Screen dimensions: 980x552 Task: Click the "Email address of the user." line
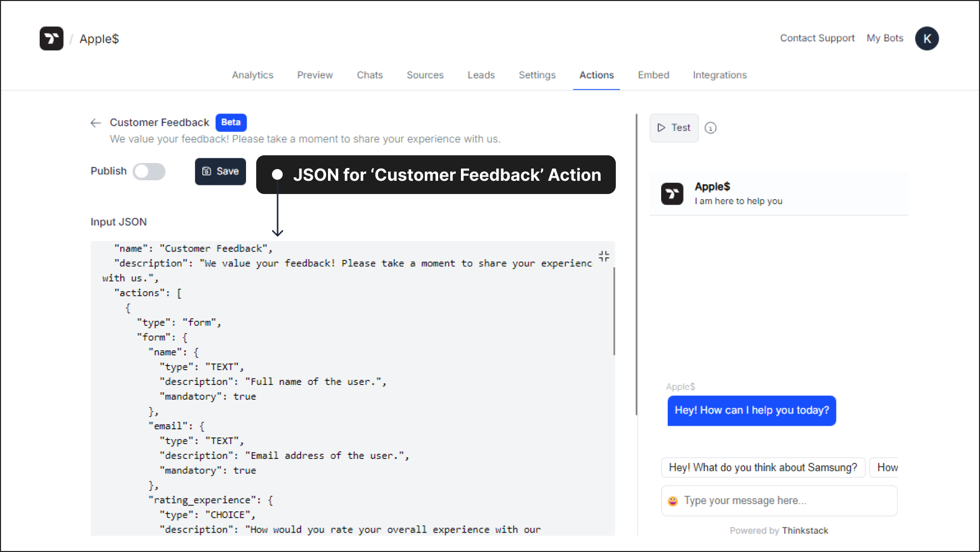[284, 455]
